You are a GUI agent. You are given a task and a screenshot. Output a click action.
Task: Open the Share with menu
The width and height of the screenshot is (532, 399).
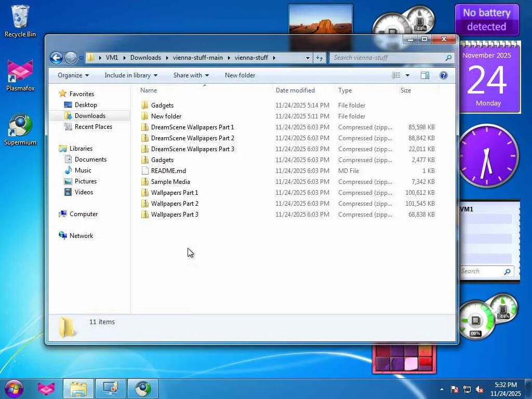tap(191, 75)
